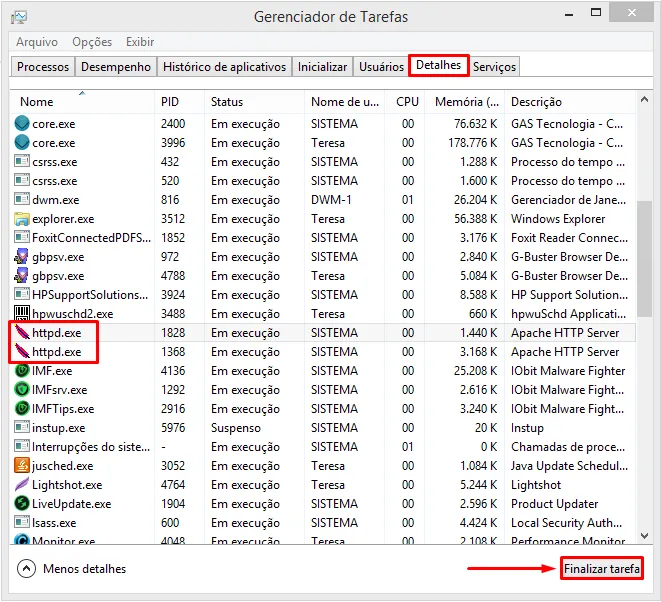661x602 pixels.
Task: Open the Histórico de aplicativos tab
Action: 224,67
